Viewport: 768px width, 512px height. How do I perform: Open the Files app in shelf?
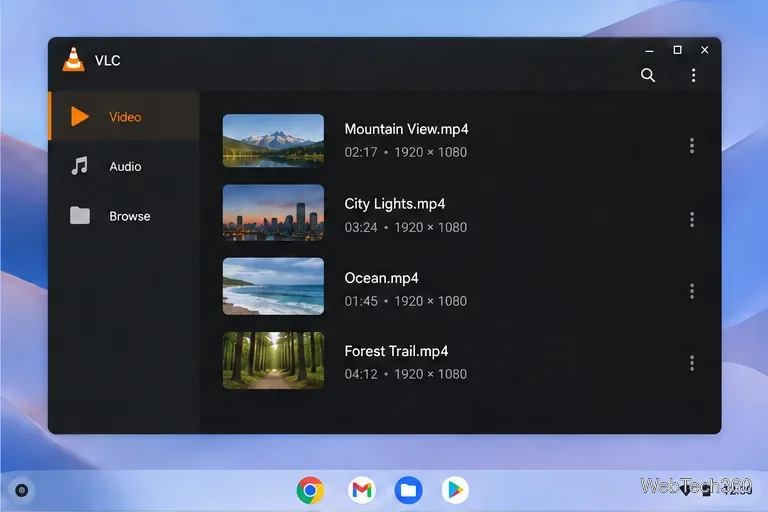tap(408, 489)
